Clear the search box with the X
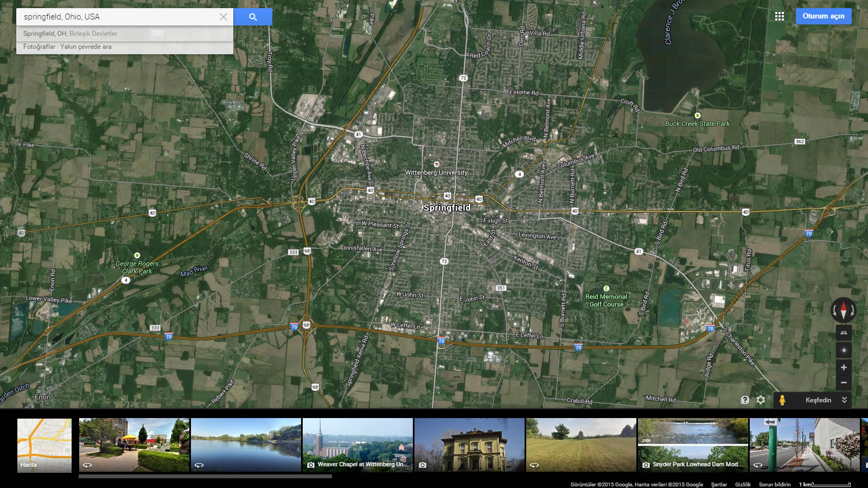This screenshot has height=488, width=868. [x=223, y=17]
